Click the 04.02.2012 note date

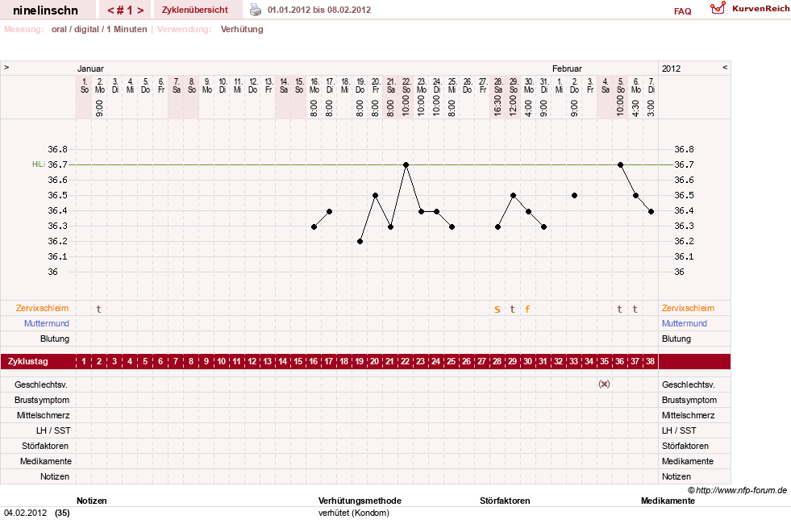click(25, 513)
